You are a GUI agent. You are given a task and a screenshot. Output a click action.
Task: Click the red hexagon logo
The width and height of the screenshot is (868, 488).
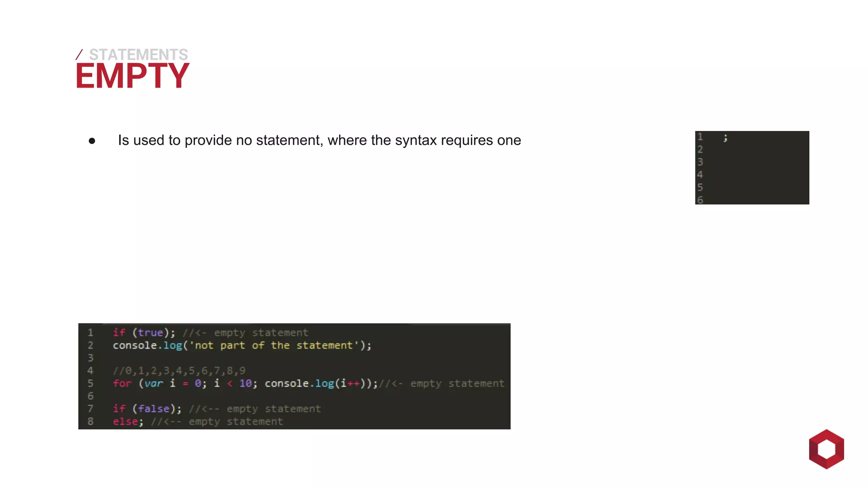[x=826, y=449]
